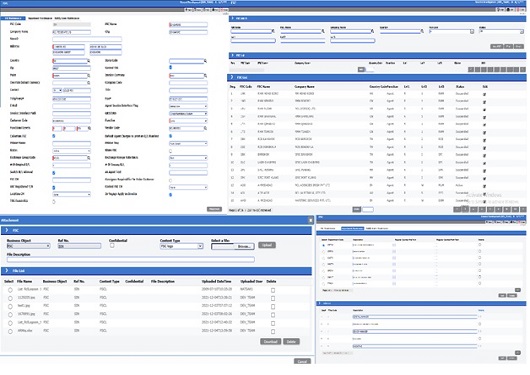Click the edit icon for FSC List row 7
This screenshot has height=375, width=530.
[485, 140]
